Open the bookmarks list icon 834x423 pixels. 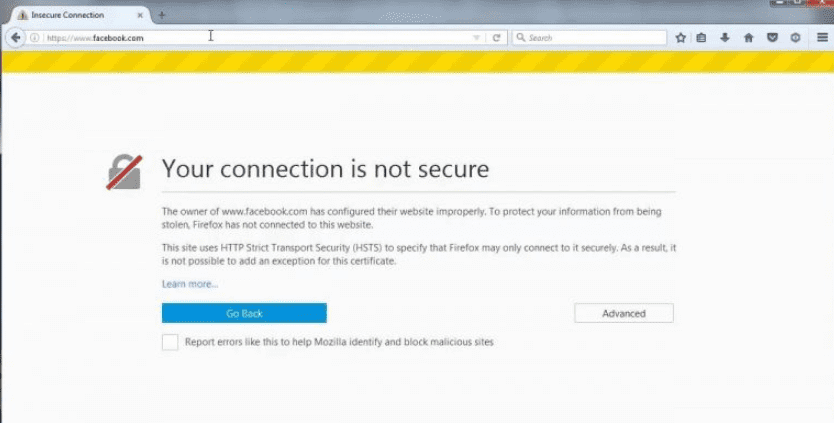coord(702,38)
